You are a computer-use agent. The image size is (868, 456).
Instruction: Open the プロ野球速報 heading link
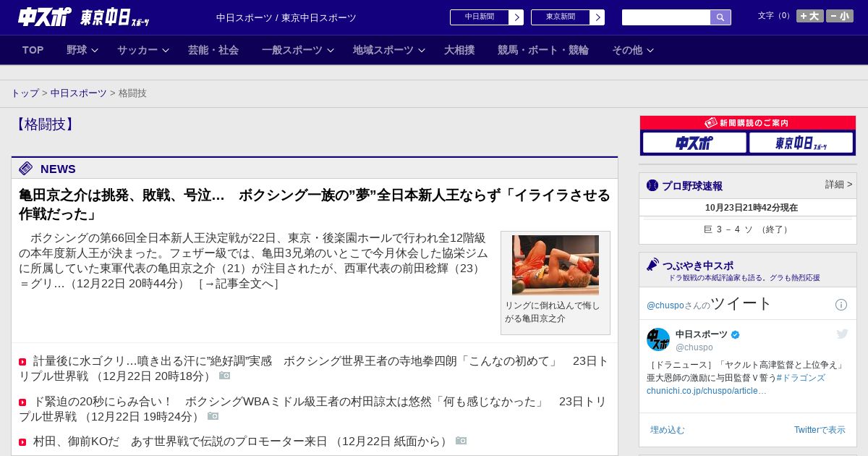pos(692,186)
